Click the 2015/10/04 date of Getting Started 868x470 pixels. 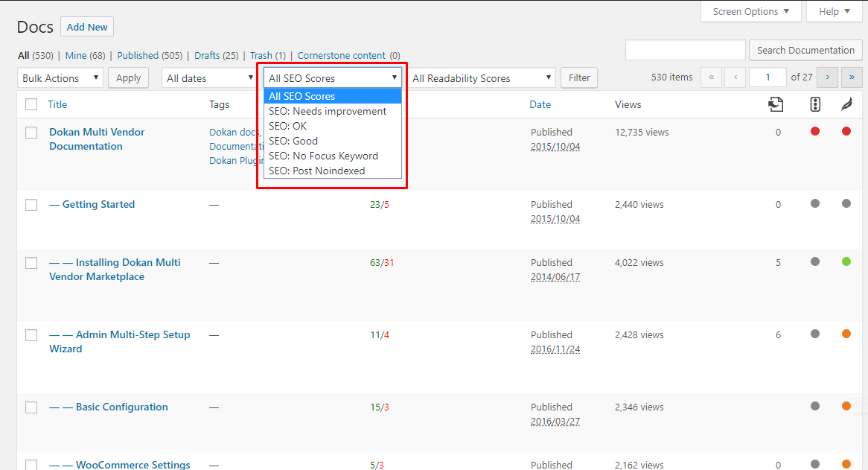[x=555, y=219]
